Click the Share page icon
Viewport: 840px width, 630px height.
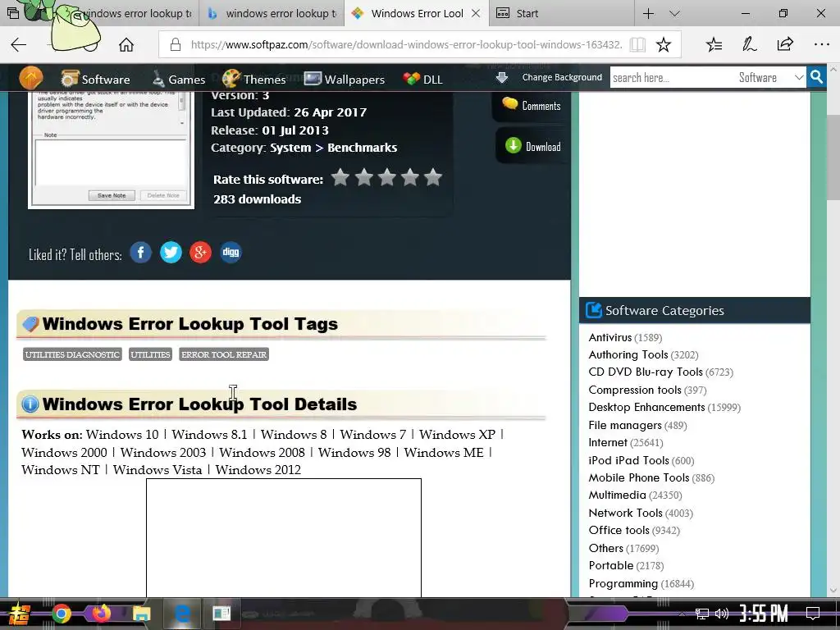click(x=785, y=44)
